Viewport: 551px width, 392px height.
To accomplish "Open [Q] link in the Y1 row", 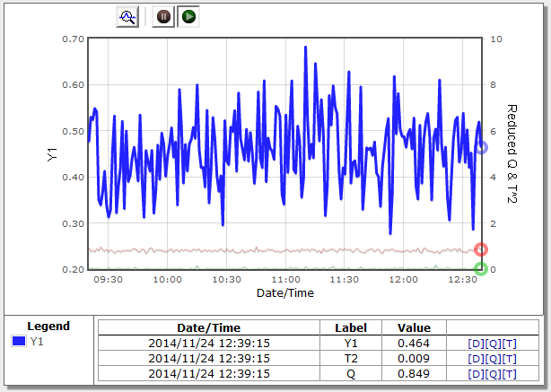I will (x=492, y=343).
